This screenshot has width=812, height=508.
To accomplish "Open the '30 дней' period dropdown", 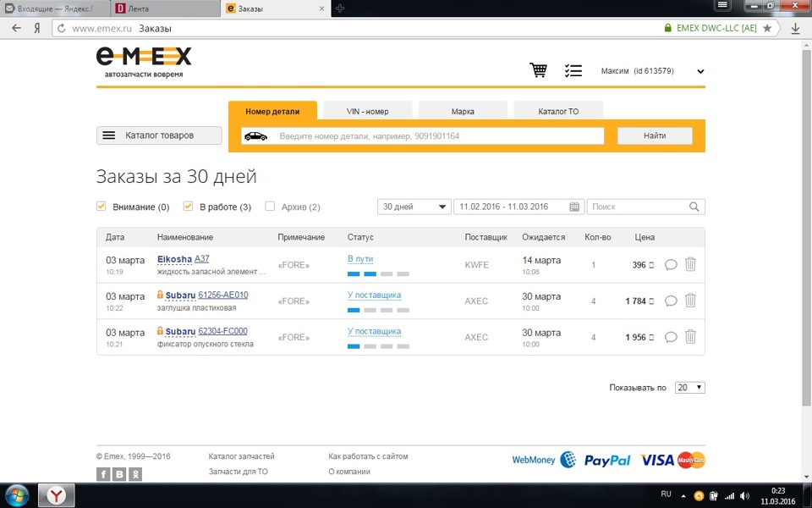I will click(414, 206).
